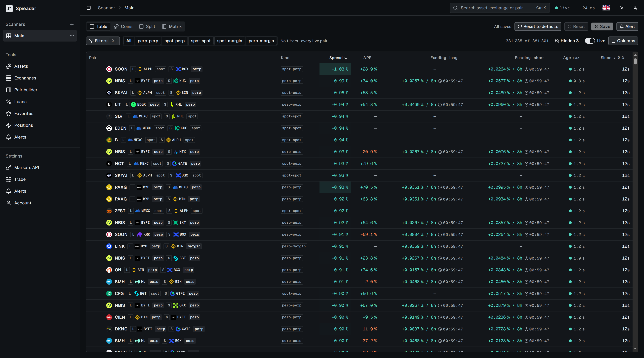Change language via UK flag

pyautogui.click(x=606, y=8)
